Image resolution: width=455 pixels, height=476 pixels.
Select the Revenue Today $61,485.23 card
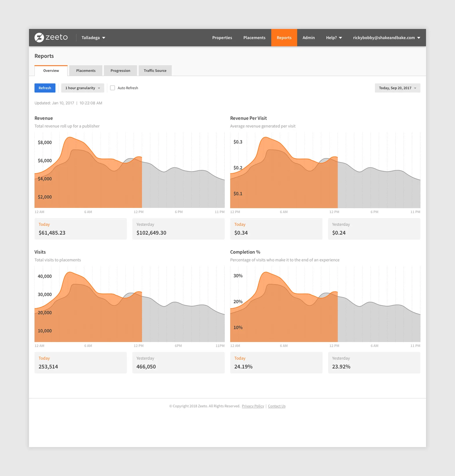81,229
